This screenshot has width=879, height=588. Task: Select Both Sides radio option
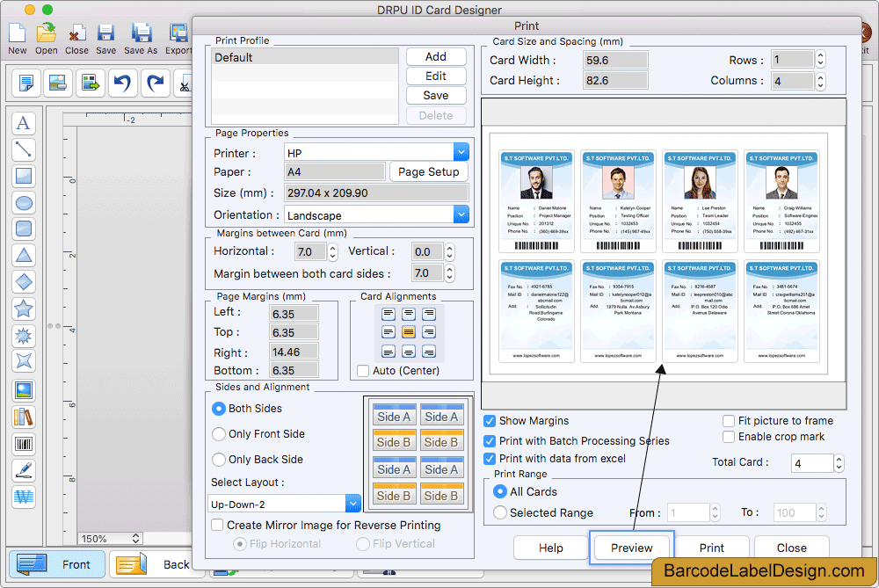(x=219, y=409)
